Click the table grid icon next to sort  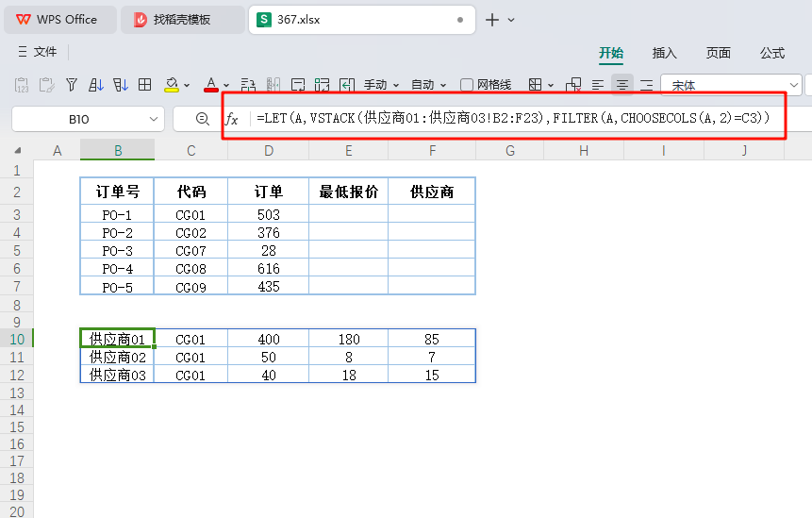click(145, 84)
